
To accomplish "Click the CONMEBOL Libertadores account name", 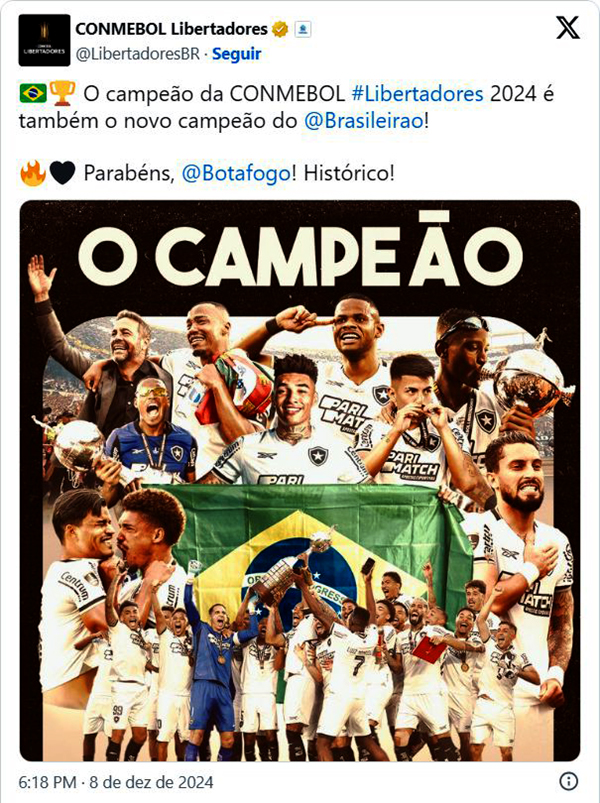I will [172, 29].
